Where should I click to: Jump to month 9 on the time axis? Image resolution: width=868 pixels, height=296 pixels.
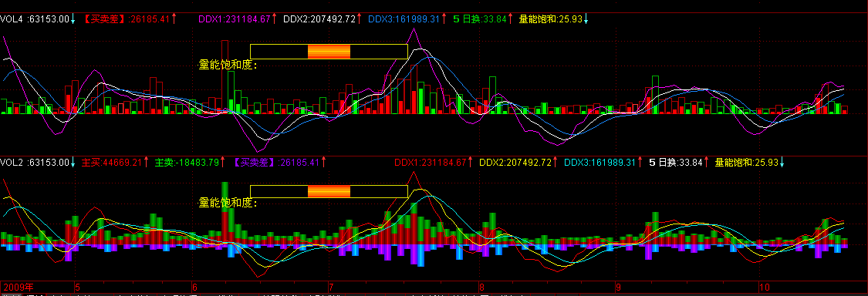pyautogui.click(x=619, y=288)
